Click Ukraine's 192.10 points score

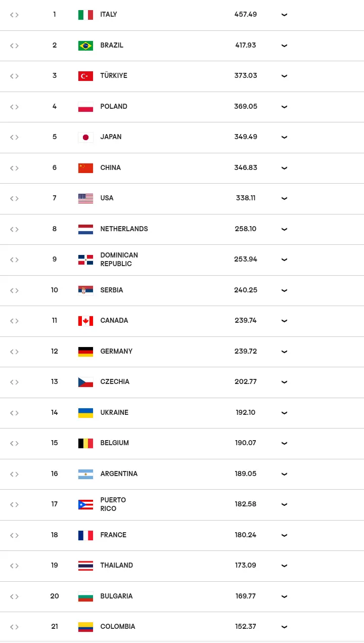246,413
